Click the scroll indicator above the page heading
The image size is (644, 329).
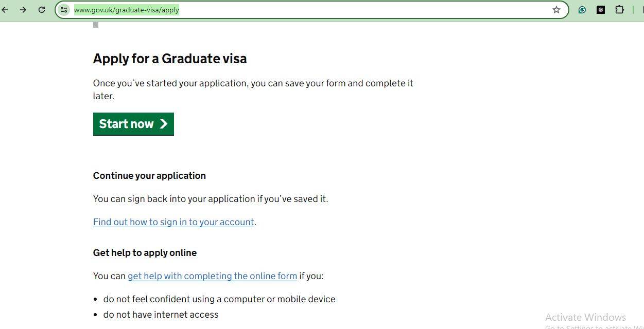click(95, 24)
